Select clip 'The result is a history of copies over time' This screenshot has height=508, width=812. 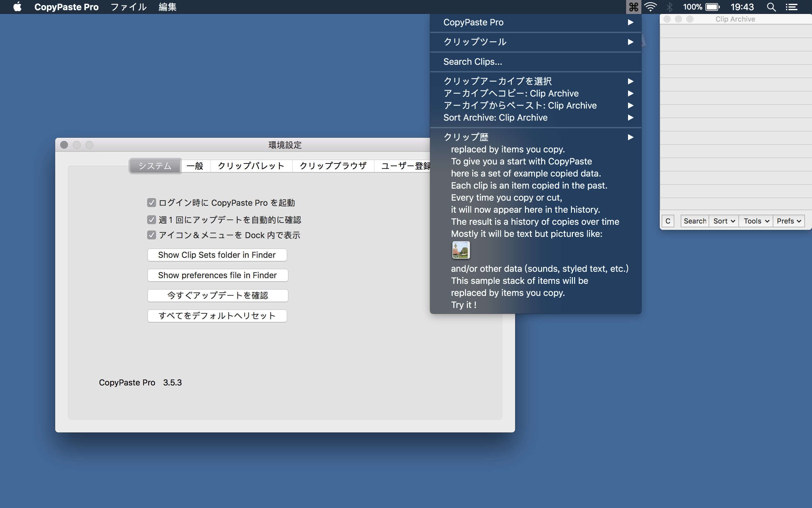point(535,222)
